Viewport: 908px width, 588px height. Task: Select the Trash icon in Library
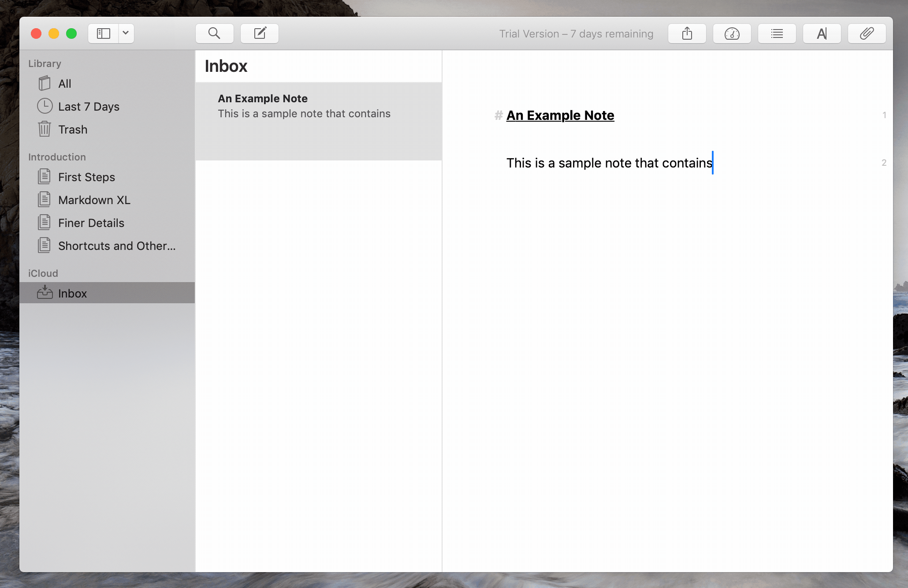click(x=45, y=129)
